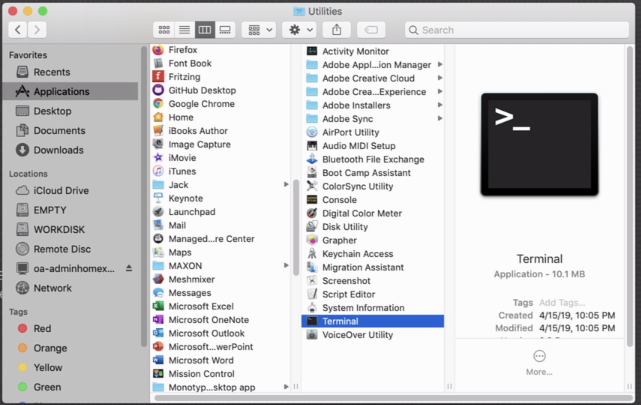Select the iTunes app icon
The width and height of the screenshot is (641, 405).
[158, 171]
